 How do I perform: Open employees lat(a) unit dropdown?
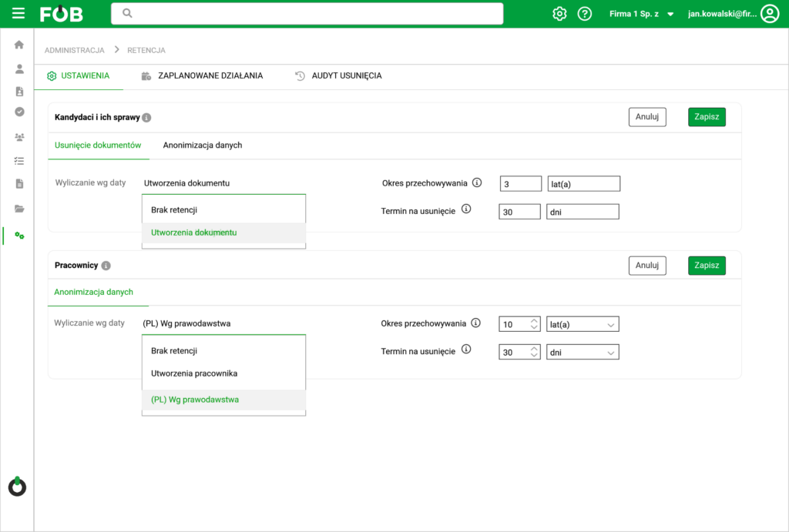pos(583,324)
